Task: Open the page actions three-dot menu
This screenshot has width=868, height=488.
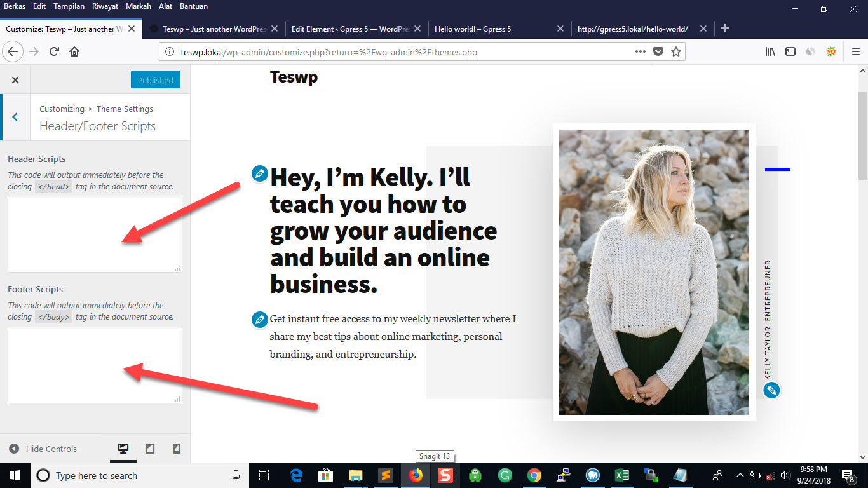Action: click(641, 52)
